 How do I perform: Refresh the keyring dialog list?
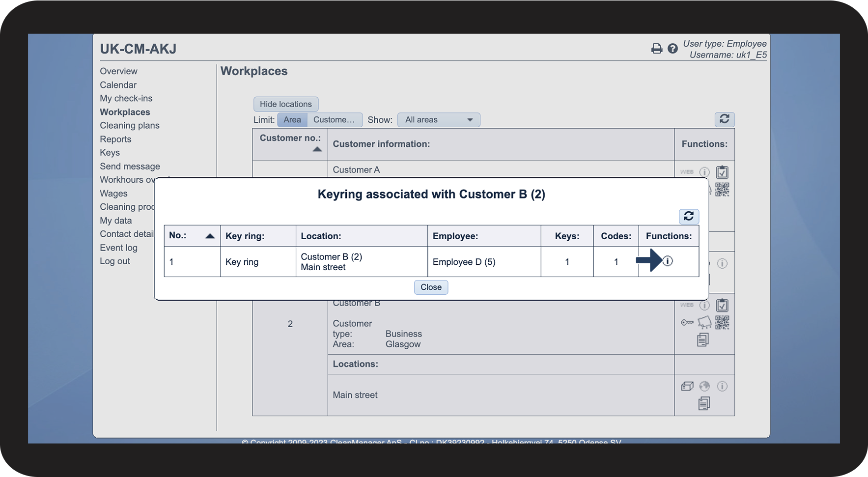[689, 216]
